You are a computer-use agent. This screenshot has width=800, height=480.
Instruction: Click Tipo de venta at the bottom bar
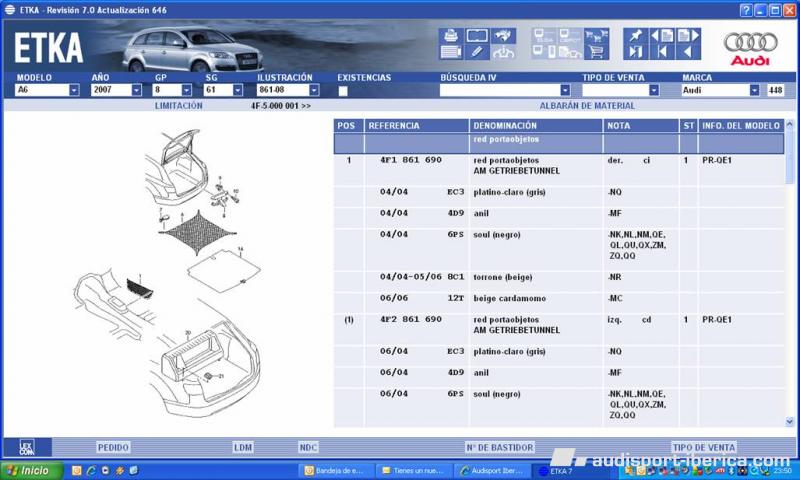click(704, 447)
